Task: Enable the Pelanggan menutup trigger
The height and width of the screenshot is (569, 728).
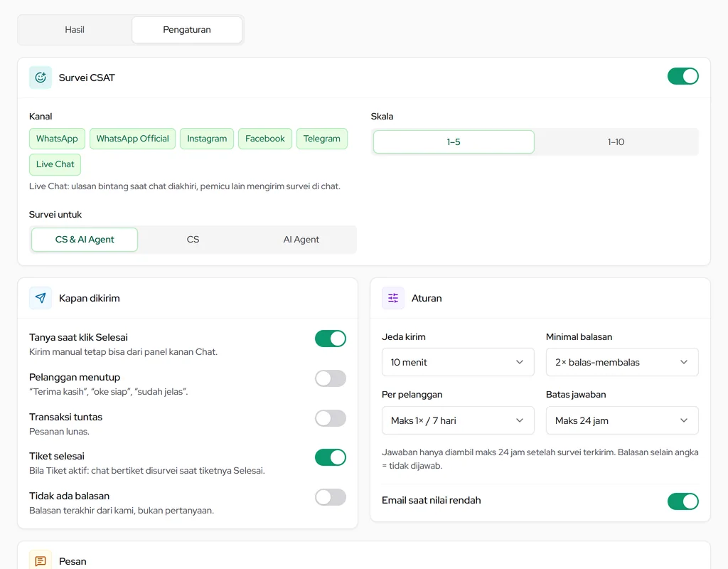Action: click(x=331, y=378)
